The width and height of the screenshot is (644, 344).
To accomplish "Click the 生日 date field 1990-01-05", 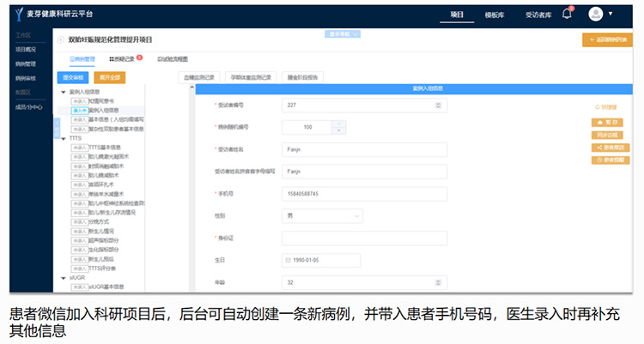I will coord(321,260).
